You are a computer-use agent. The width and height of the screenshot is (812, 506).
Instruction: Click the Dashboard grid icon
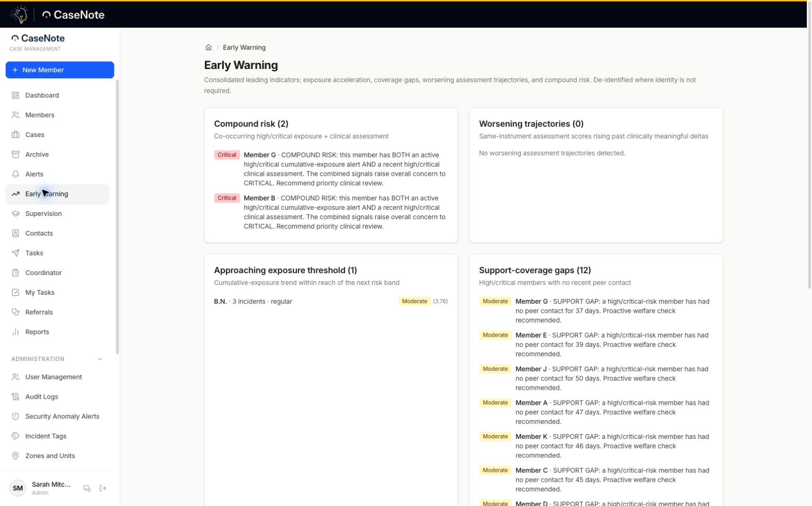tap(16, 95)
